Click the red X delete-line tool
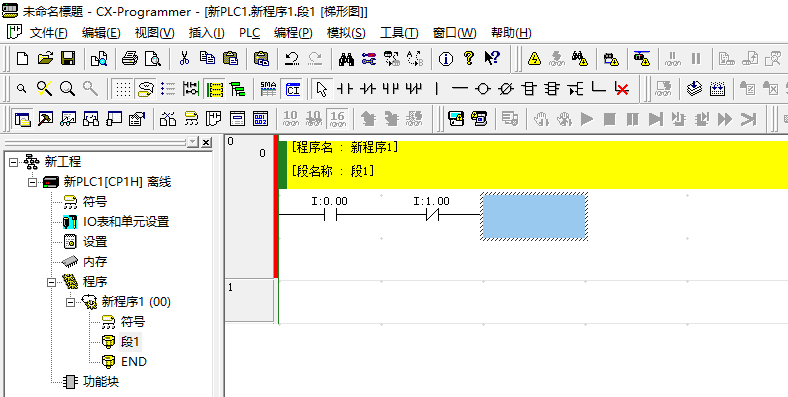 (622, 89)
